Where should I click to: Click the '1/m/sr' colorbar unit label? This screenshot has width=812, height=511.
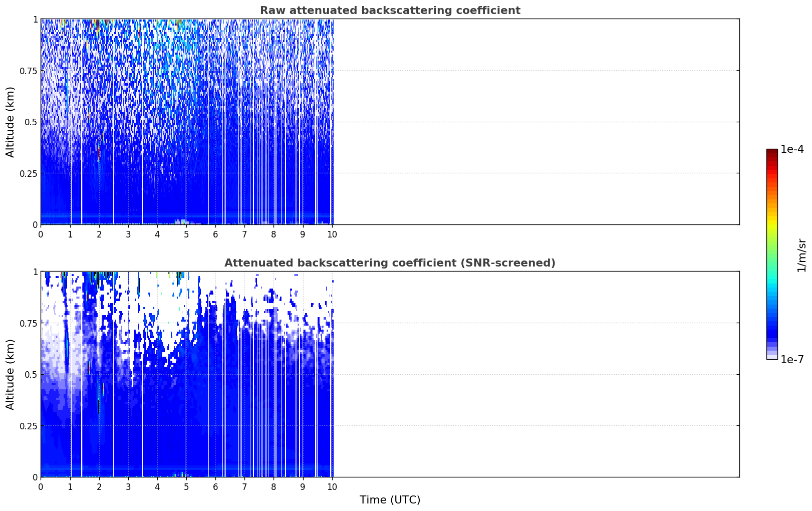pos(801,254)
